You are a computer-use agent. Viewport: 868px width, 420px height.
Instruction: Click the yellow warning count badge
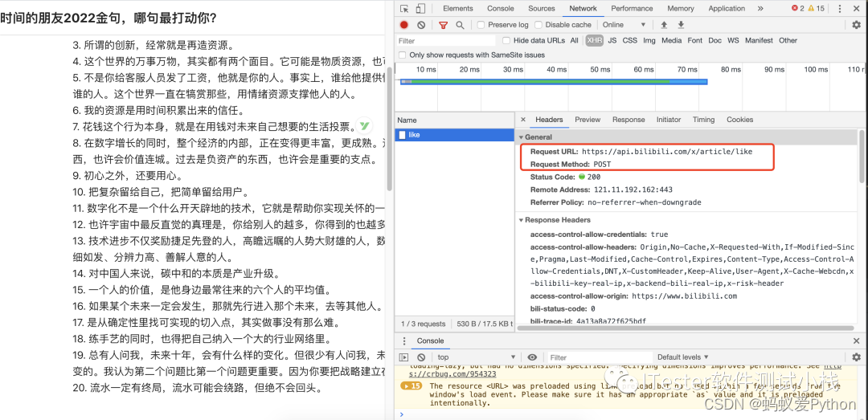point(817,8)
